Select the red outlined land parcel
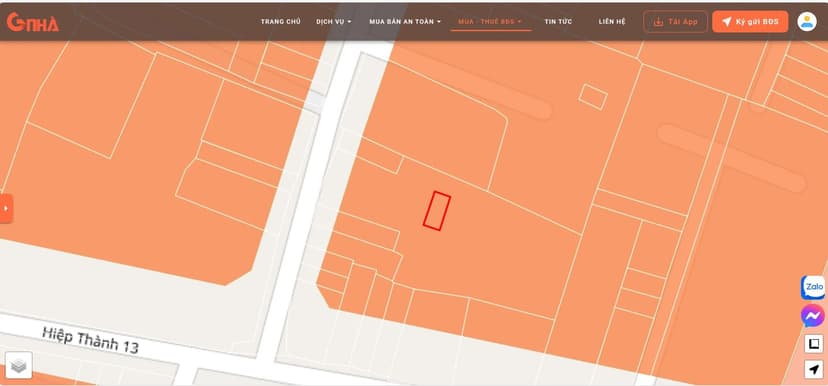 (437, 211)
